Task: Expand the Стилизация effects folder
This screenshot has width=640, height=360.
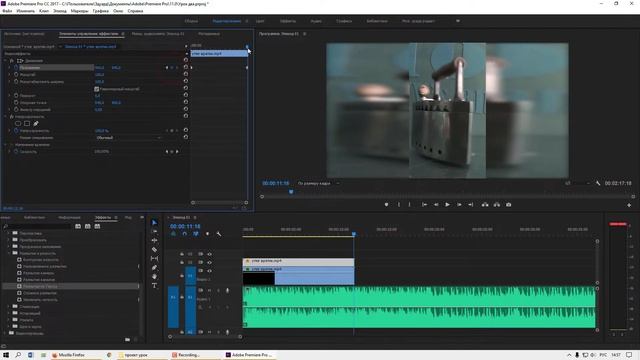Action: coord(9,307)
